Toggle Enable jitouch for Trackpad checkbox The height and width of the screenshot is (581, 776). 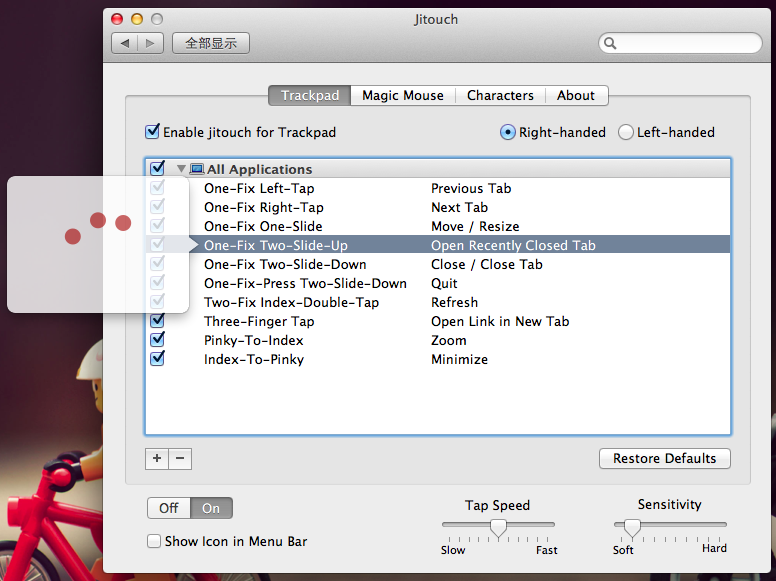152,132
